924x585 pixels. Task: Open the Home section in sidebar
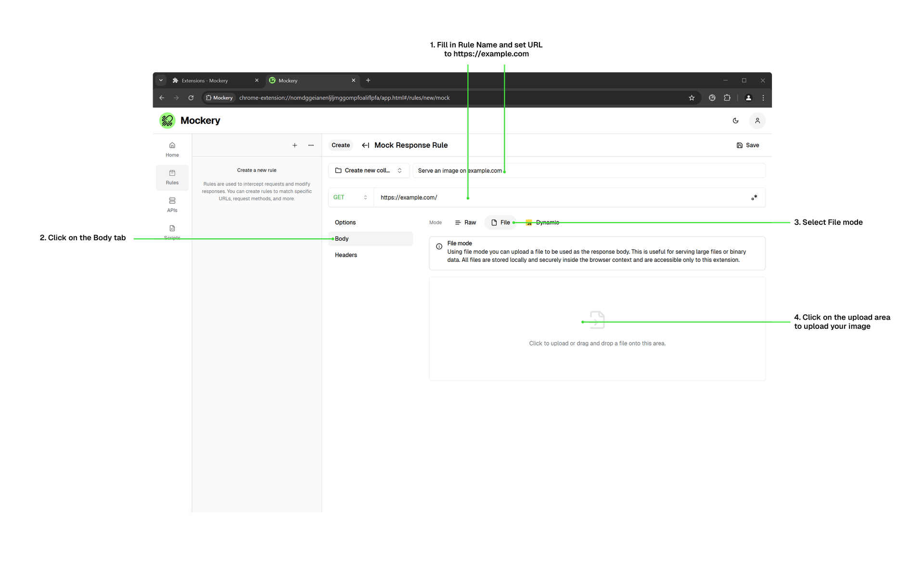[x=172, y=150]
